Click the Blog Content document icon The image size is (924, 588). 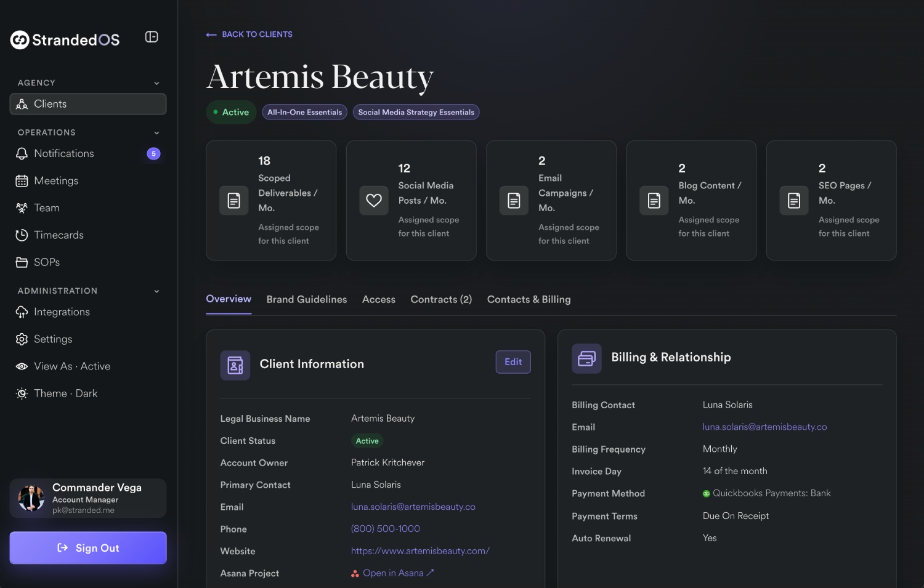click(x=654, y=201)
